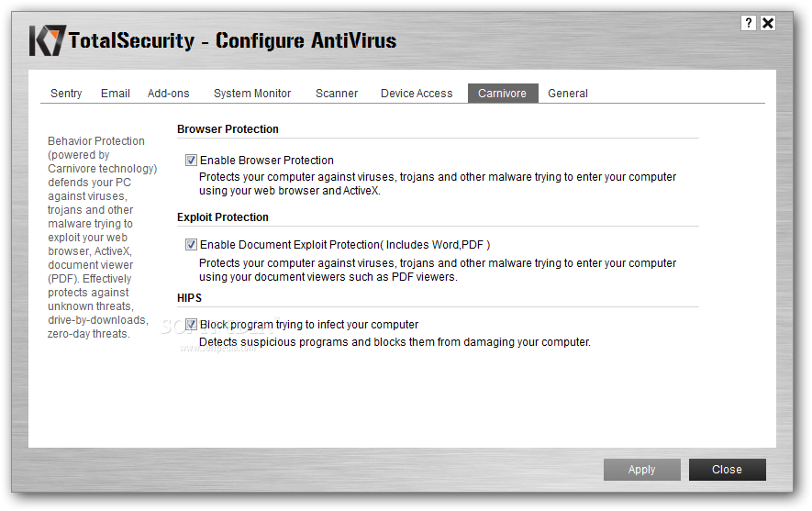Click the Close button
The height and width of the screenshot is (511, 812).
coord(727,470)
